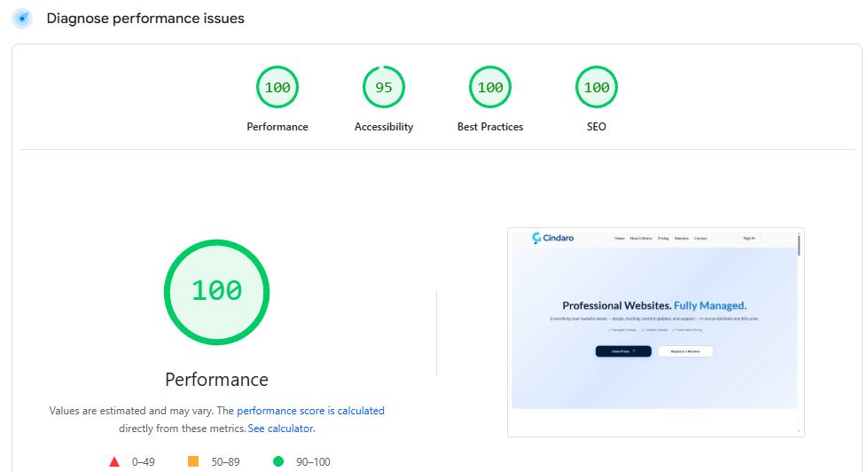Click the large 100 Performance gauge
The width and height of the screenshot is (868, 472).
pos(216,292)
